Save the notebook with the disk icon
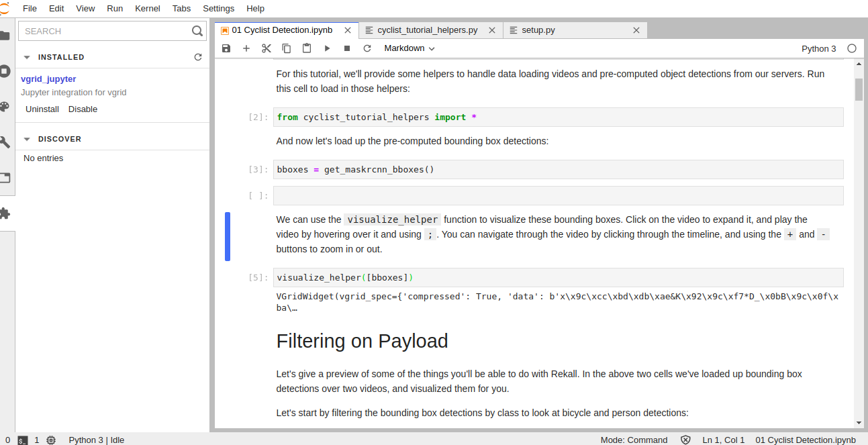Viewport: 868px width, 445px height. (x=226, y=48)
